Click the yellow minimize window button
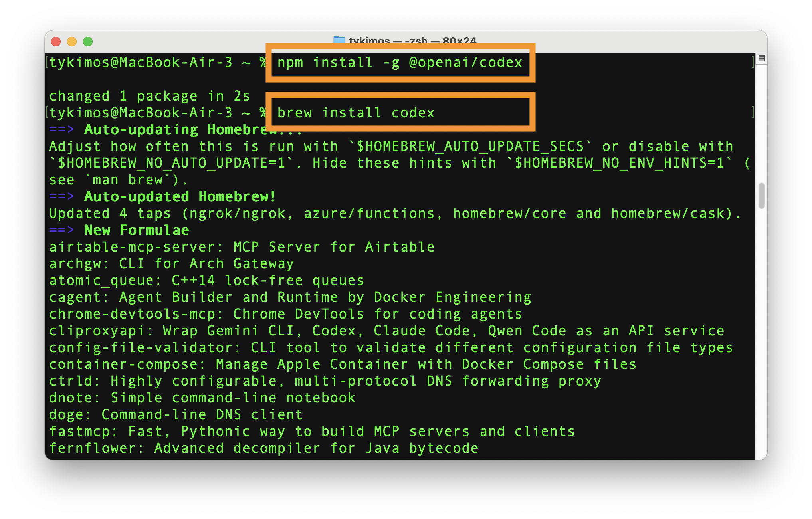The image size is (812, 519). click(72, 42)
